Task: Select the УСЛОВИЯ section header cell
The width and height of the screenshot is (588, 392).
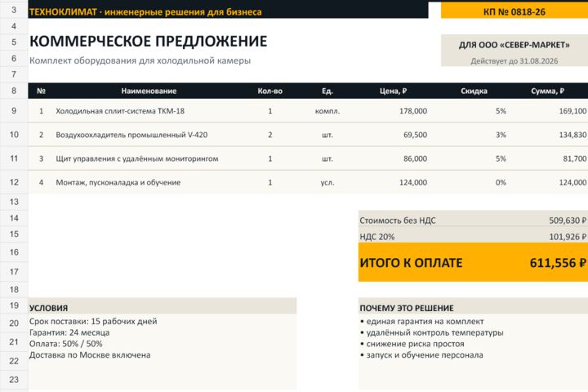Action: click(162, 308)
